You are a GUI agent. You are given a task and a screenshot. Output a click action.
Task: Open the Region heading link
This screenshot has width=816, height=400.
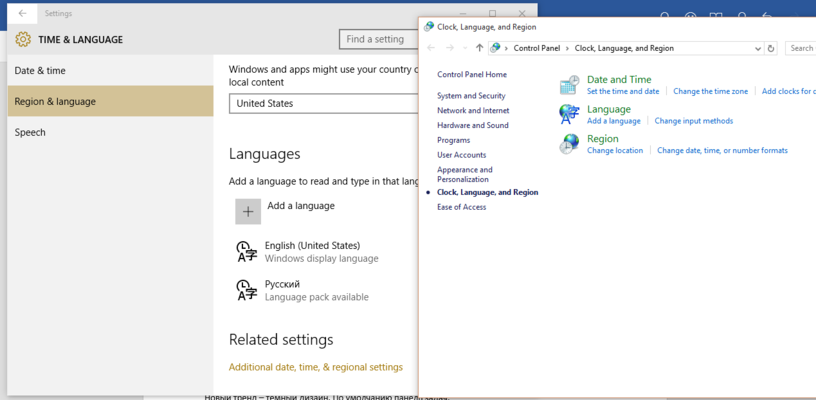(603, 139)
